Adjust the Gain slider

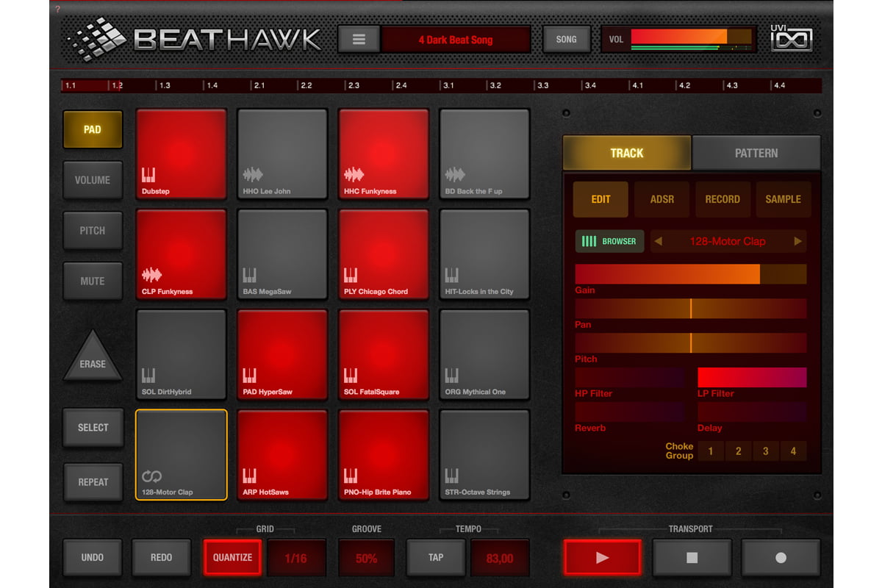coord(691,274)
